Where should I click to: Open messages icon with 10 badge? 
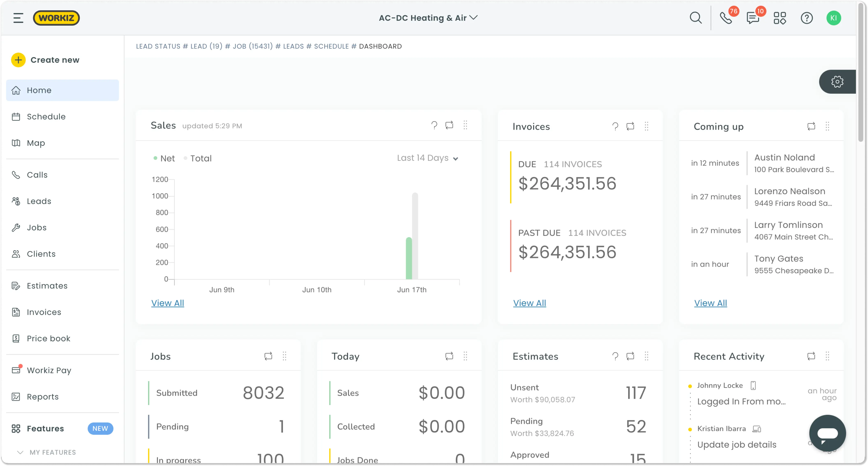coord(752,18)
